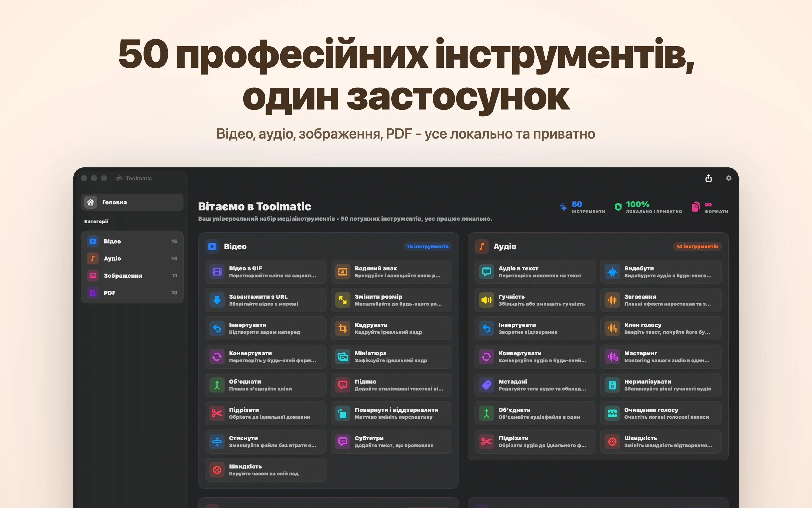This screenshot has height=508, width=812.
Task: Select the Головна home item
Action: pos(132,202)
